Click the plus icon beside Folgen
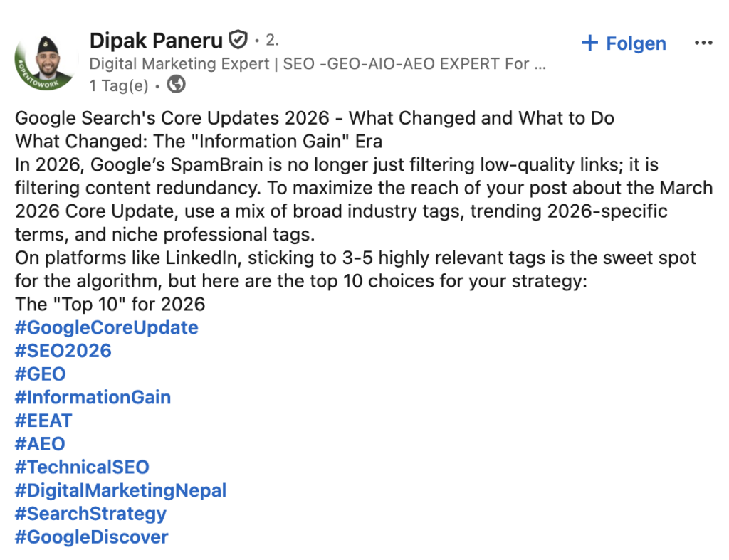Screen dimensions: 729x560 (x=589, y=43)
